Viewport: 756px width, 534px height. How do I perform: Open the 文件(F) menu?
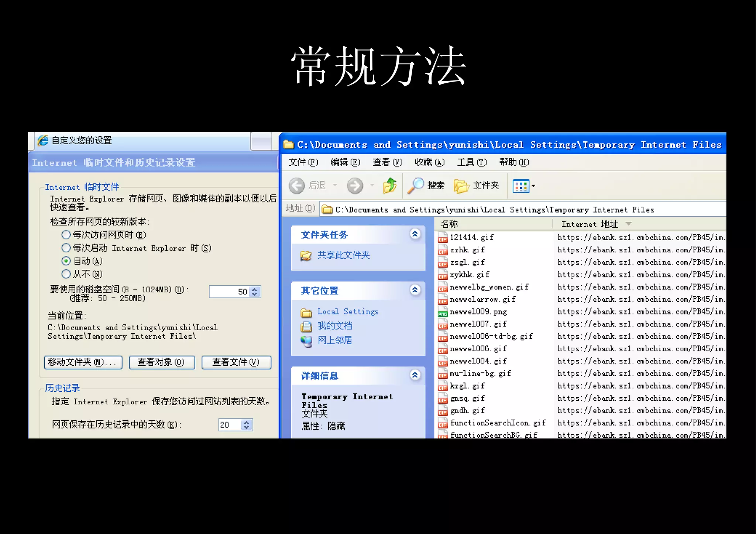[303, 162]
